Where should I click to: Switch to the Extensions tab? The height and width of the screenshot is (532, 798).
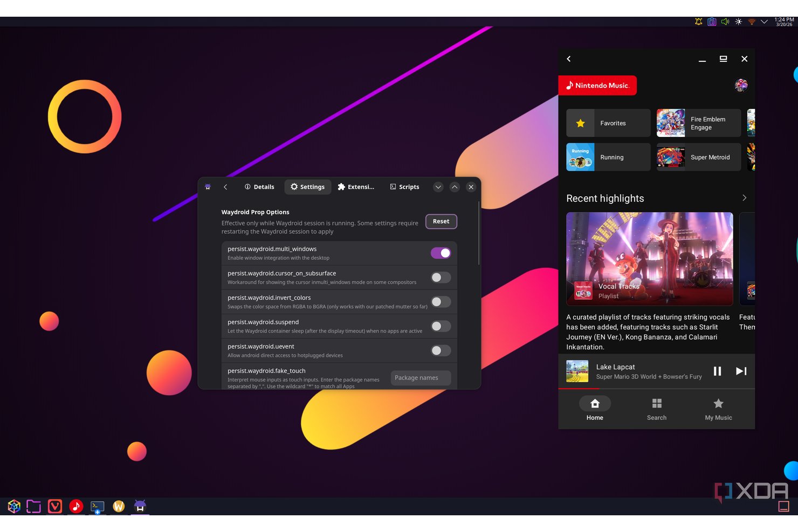tap(356, 187)
